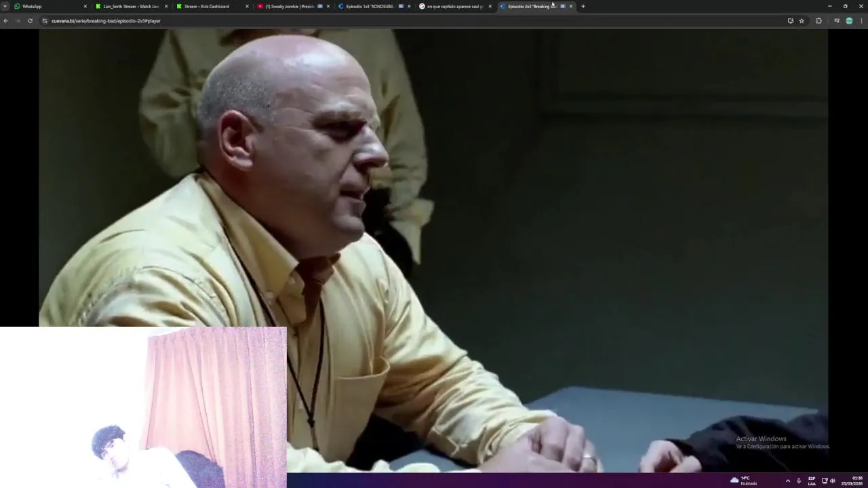Go forward to the next page
Viewport: 868px width, 488px height.
18,21
